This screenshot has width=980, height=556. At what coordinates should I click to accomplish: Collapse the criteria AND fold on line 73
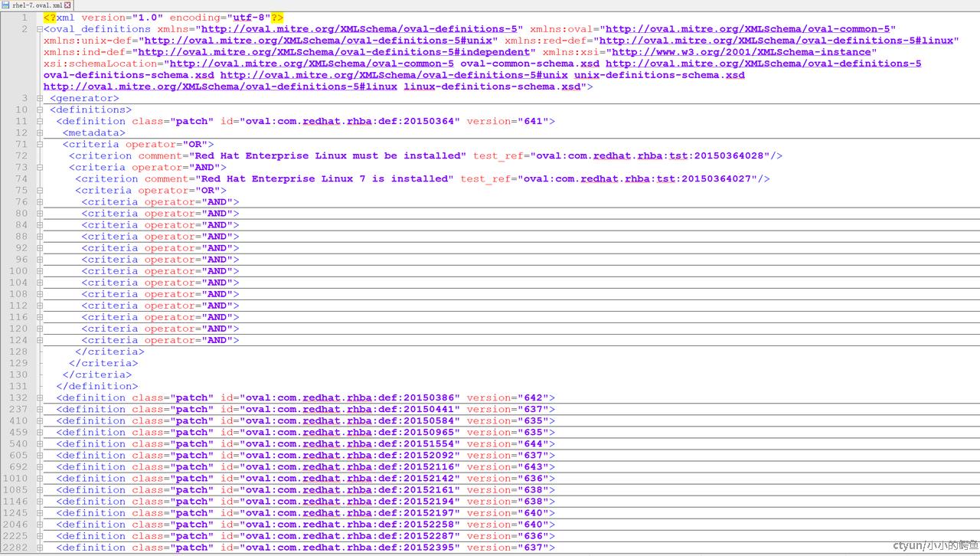[40, 167]
